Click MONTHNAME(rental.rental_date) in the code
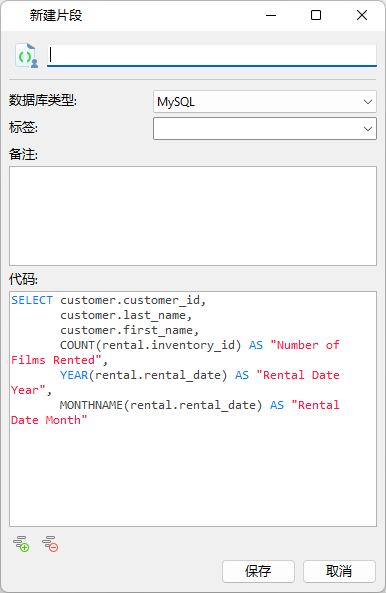 [x=161, y=405]
